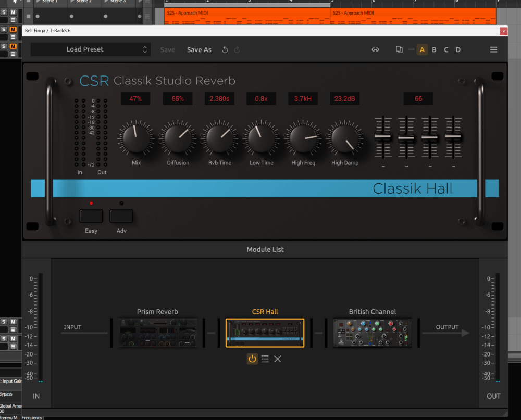The height and width of the screenshot is (420, 521).
Task: Click empty clip slot under Scene 3
Action: 118,16
